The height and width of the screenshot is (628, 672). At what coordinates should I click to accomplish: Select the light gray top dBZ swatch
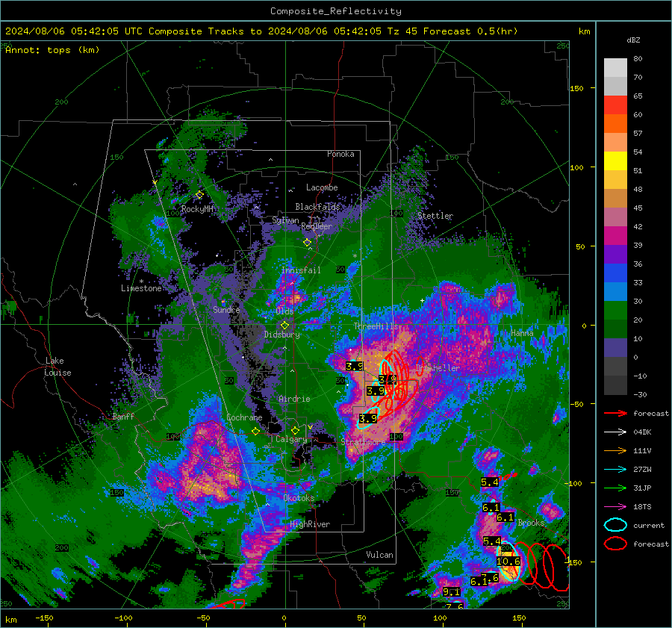pyautogui.click(x=615, y=68)
